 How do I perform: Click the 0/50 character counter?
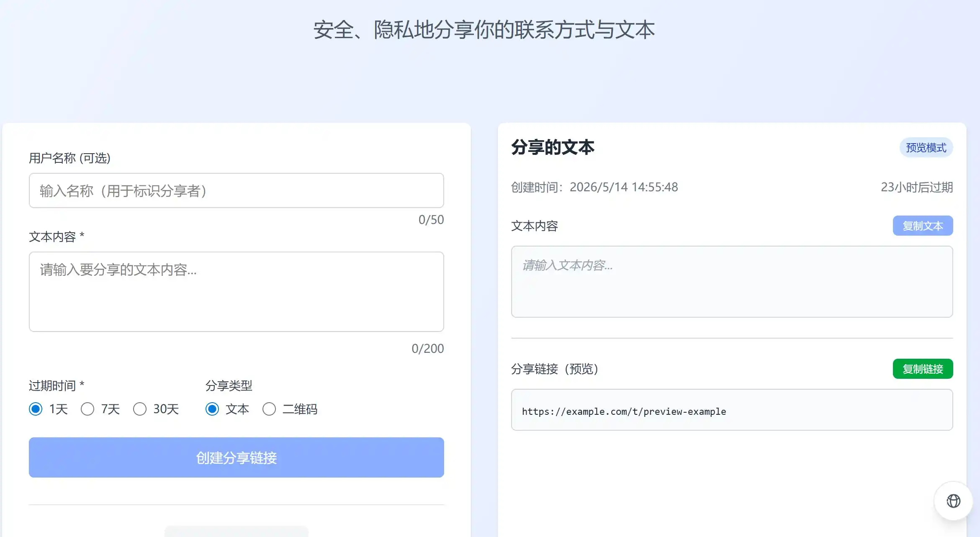click(431, 220)
